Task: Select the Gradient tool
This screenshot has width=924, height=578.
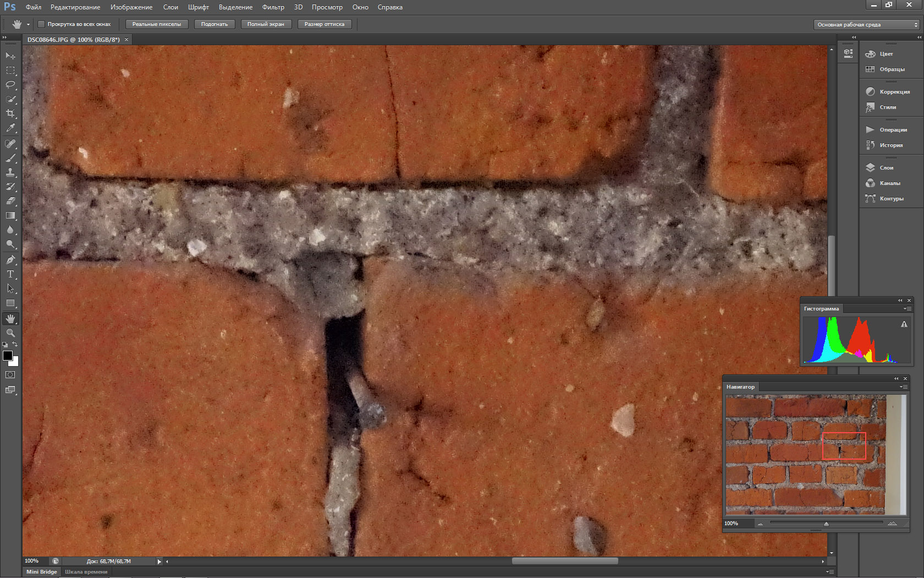Action: pyautogui.click(x=10, y=215)
